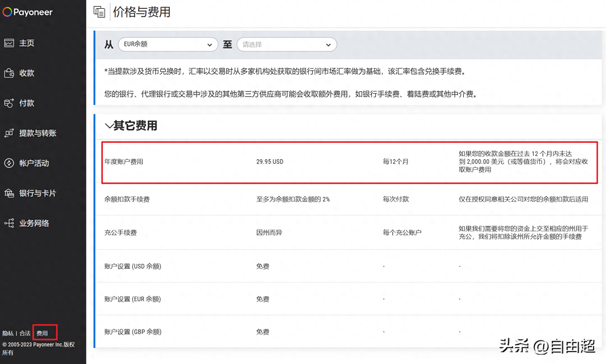Open the 主页 menu item

pos(27,43)
